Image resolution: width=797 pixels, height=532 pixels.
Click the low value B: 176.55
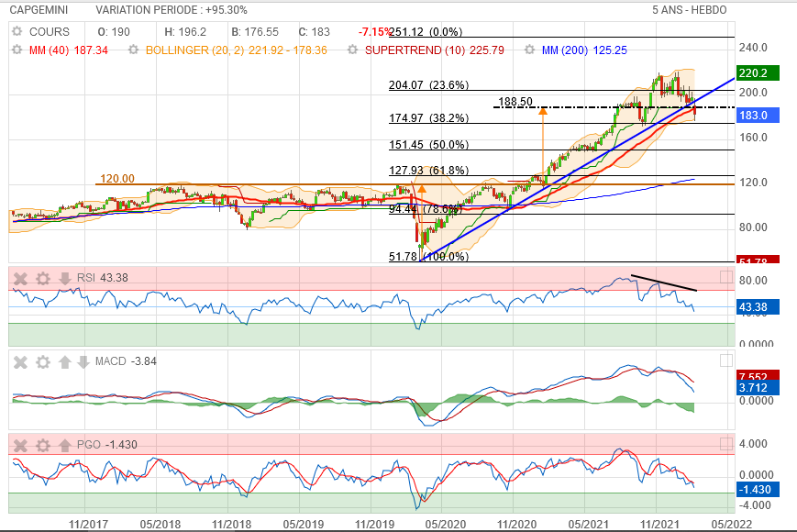pos(255,31)
